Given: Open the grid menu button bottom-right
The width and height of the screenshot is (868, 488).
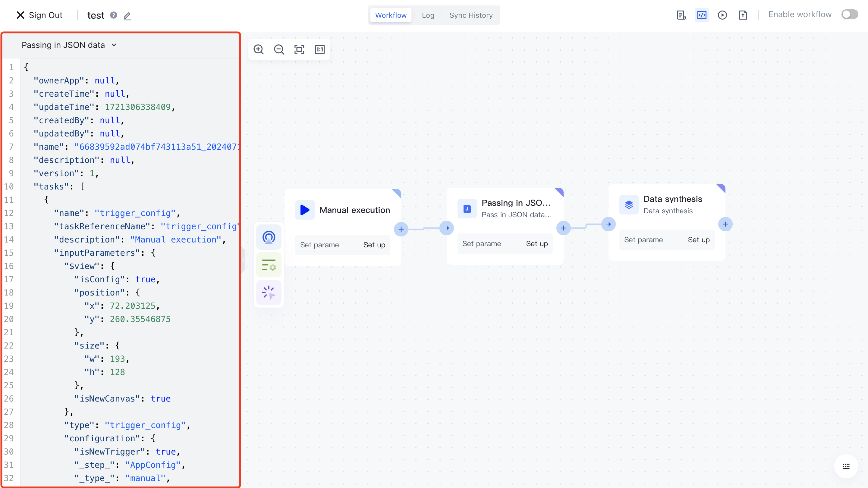Looking at the screenshot, I should [846, 466].
